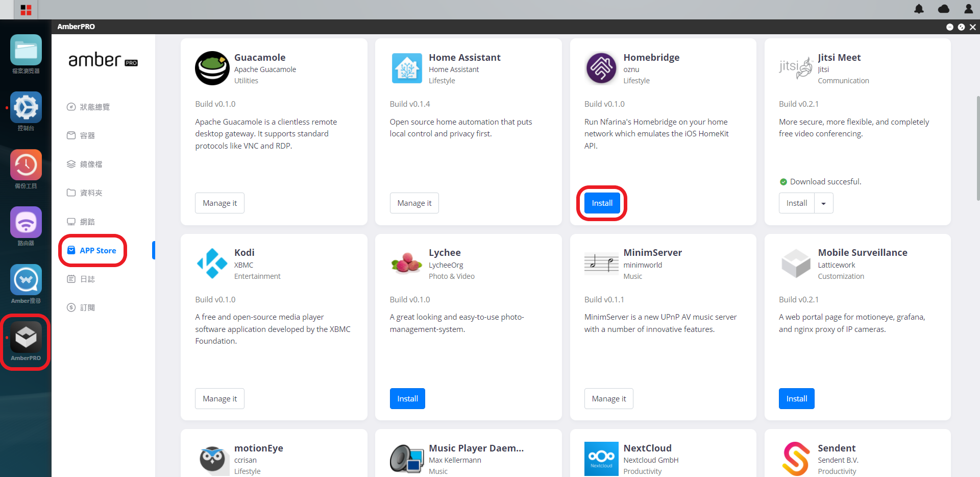The width and height of the screenshot is (980, 477).
Task: Click the NextCloud logo icon
Action: pyautogui.click(x=601, y=459)
